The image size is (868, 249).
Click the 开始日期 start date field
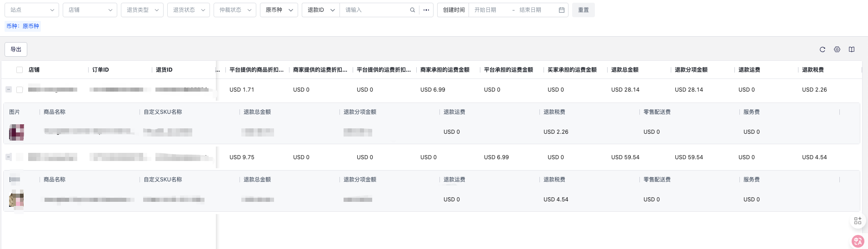(x=490, y=10)
